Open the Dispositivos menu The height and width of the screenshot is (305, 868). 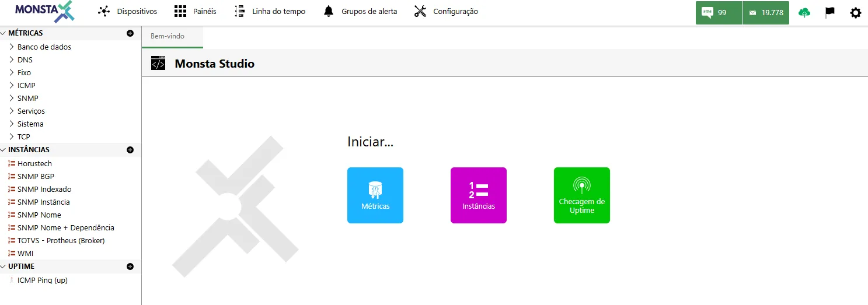(x=137, y=12)
